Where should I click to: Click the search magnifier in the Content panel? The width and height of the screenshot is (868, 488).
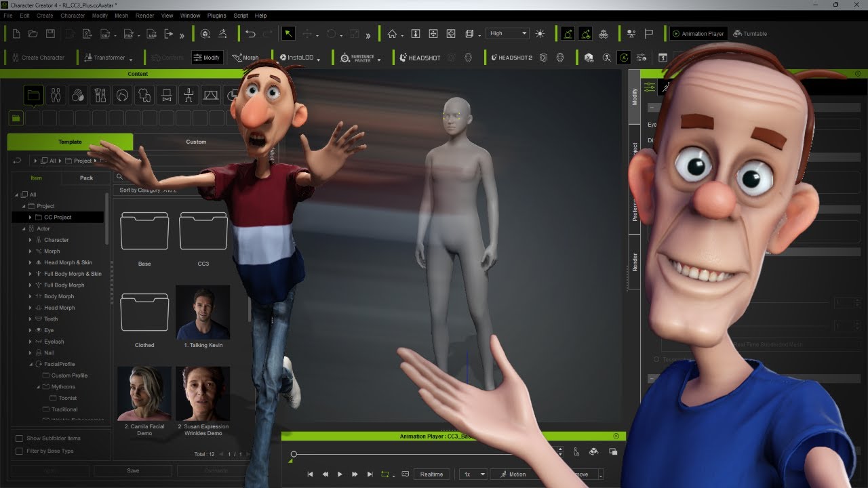coord(119,178)
